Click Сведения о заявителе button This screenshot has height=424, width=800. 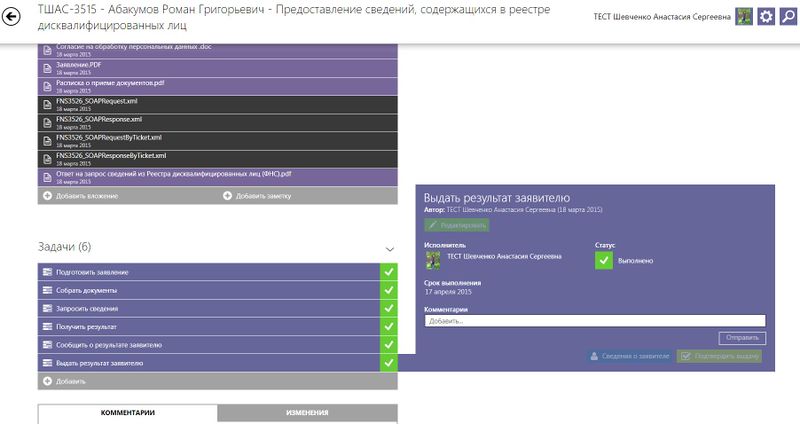(x=629, y=356)
